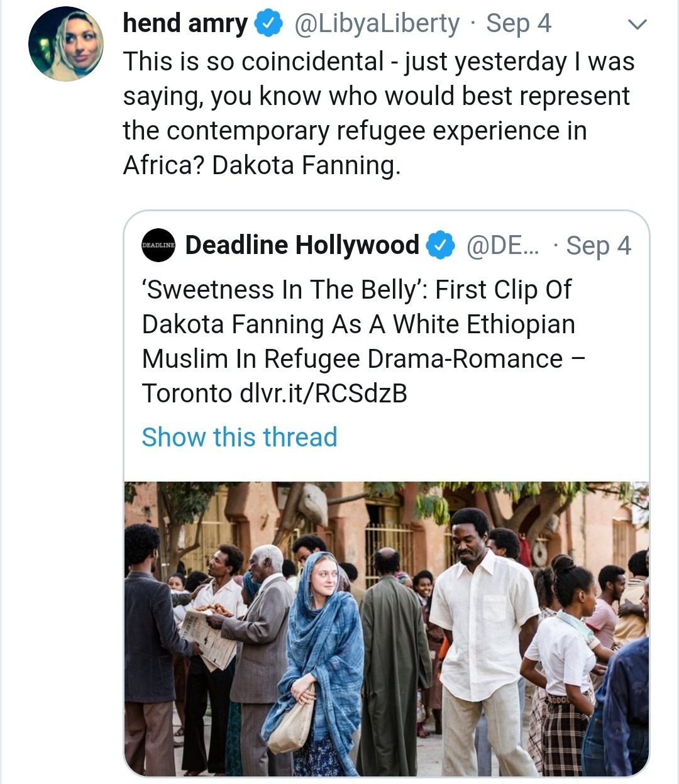Screen dimensions: 679x784
Task: Open the main tweet's Sep 4 timestamp
Action: pos(519,24)
